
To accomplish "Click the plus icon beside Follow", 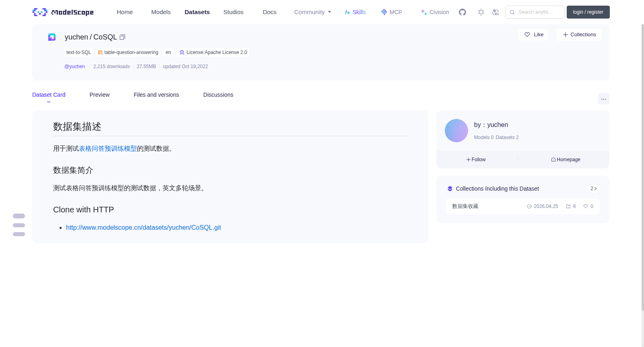I will tap(469, 160).
